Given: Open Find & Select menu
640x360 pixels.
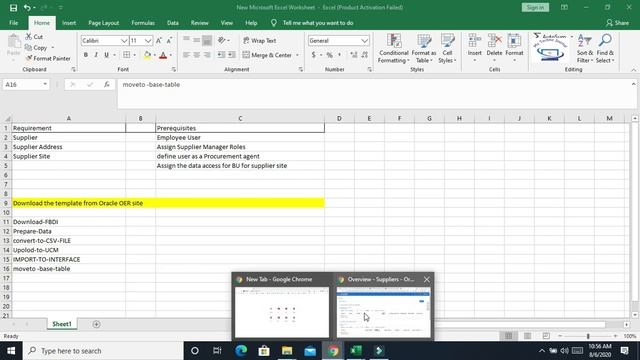Looking at the screenshot, I should (605, 49).
